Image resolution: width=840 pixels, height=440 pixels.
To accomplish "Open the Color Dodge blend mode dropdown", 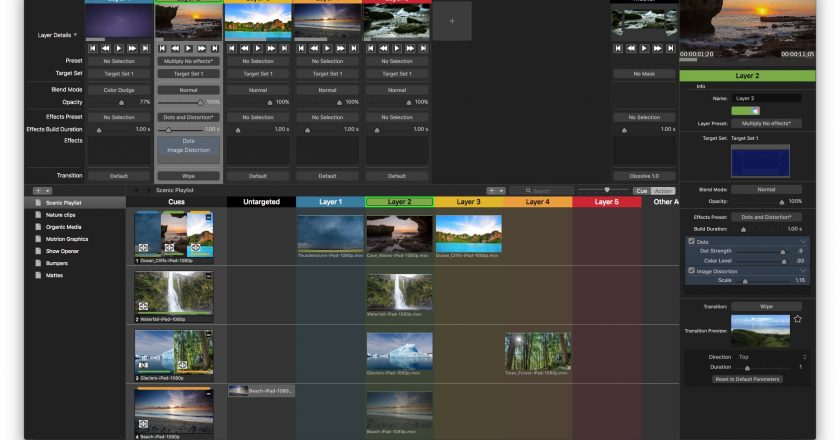I will coord(119,90).
